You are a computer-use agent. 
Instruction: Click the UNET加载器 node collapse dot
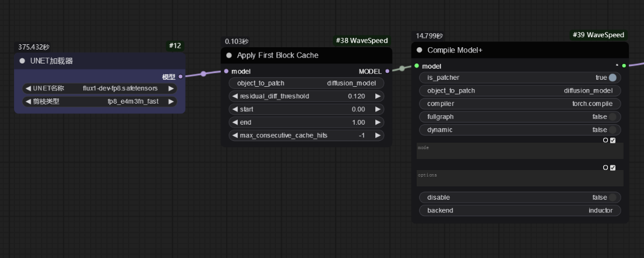pyautogui.click(x=23, y=61)
